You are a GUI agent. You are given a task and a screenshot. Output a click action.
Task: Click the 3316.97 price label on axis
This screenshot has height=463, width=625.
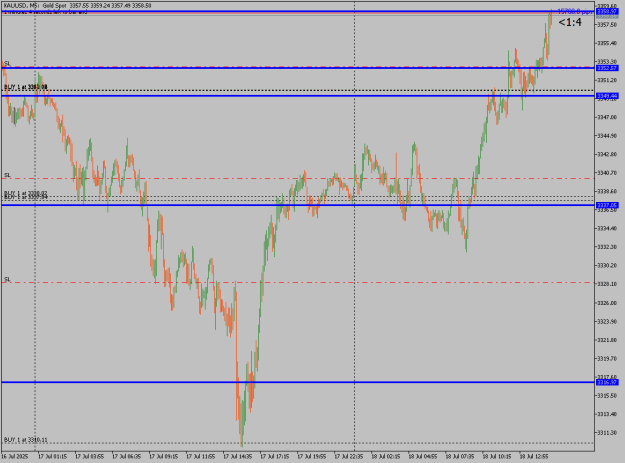[x=607, y=383]
